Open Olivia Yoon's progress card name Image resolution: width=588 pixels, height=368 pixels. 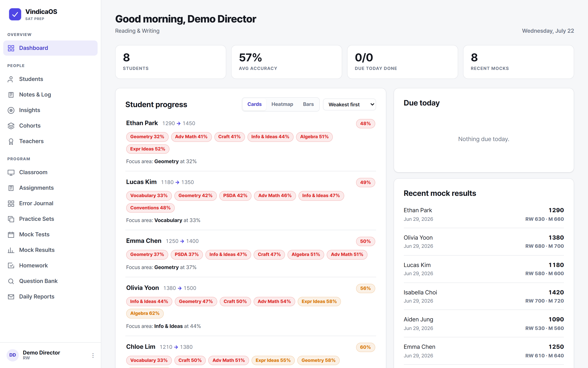142,288
